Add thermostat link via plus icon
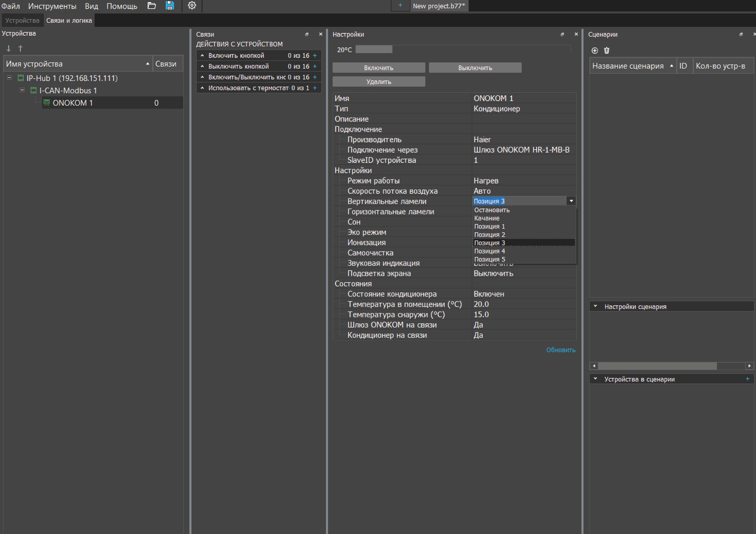This screenshot has height=534, width=756. pos(315,88)
